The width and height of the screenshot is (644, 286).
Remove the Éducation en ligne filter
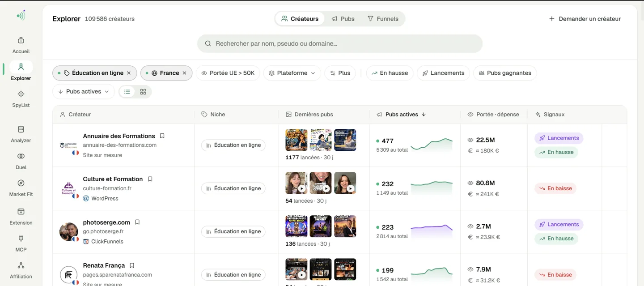129,73
